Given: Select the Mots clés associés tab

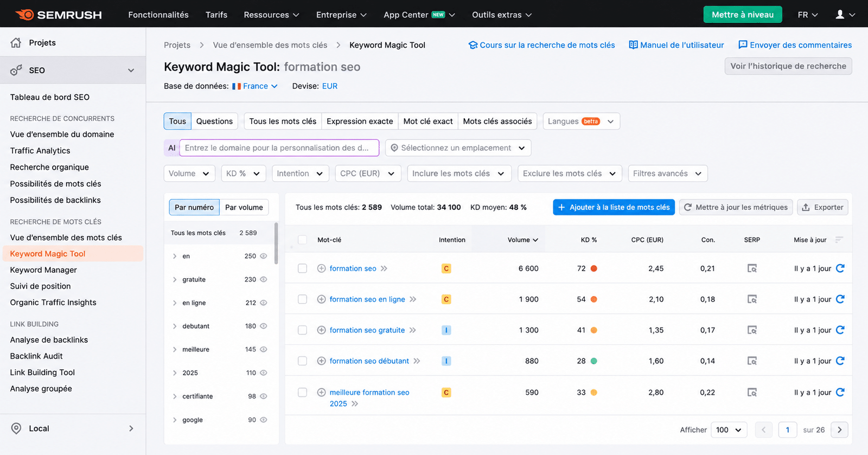Looking at the screenshot, I should [x=497, y=121].
